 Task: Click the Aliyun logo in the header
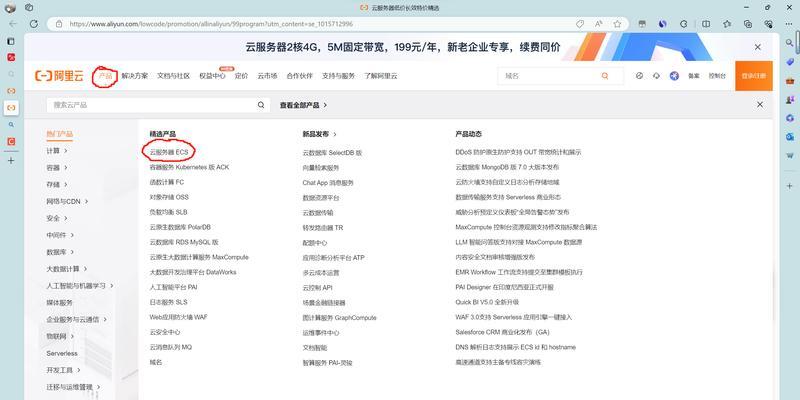[59, 76]
